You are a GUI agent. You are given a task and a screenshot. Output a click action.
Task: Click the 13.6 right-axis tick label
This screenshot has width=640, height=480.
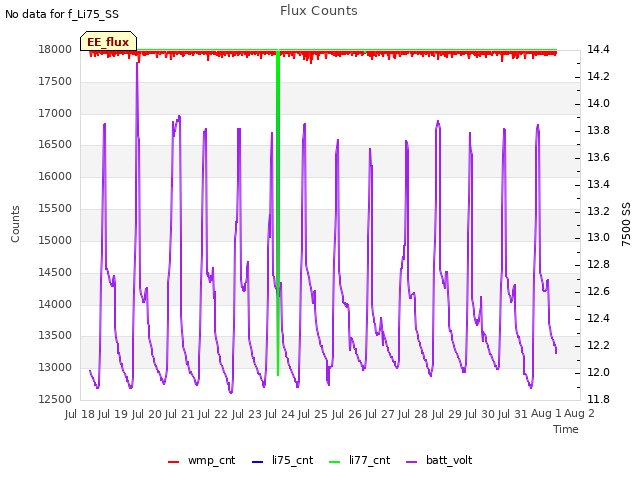598,157
